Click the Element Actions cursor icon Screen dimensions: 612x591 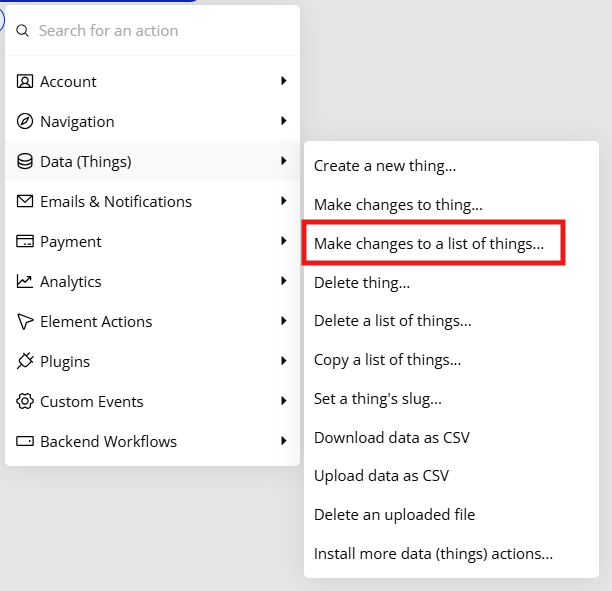[x=25, y=321]
